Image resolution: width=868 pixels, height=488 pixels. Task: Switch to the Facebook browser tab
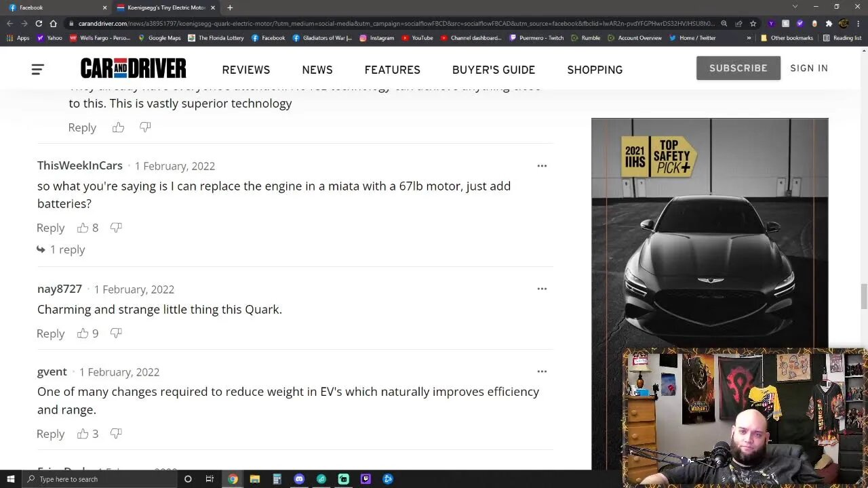tap(56, 7)
